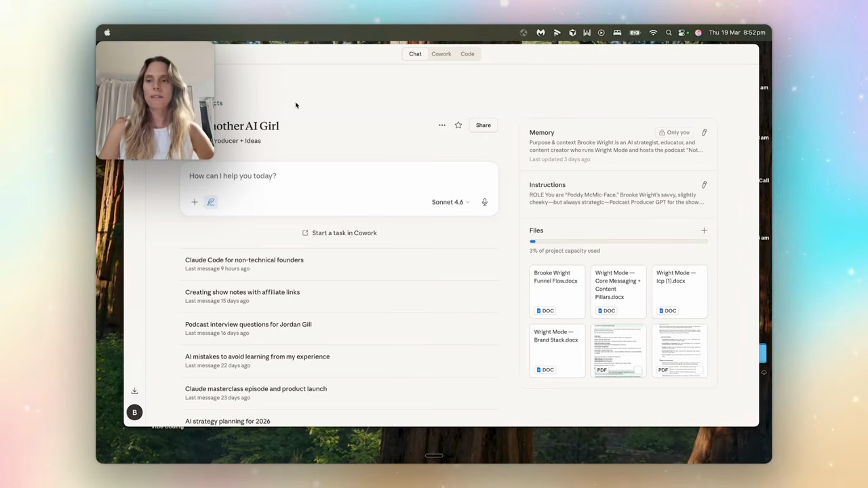The image size is (868, 488).
Task: Click the Wi-Fi menu bar icon
Action: (x=653, y=33)
